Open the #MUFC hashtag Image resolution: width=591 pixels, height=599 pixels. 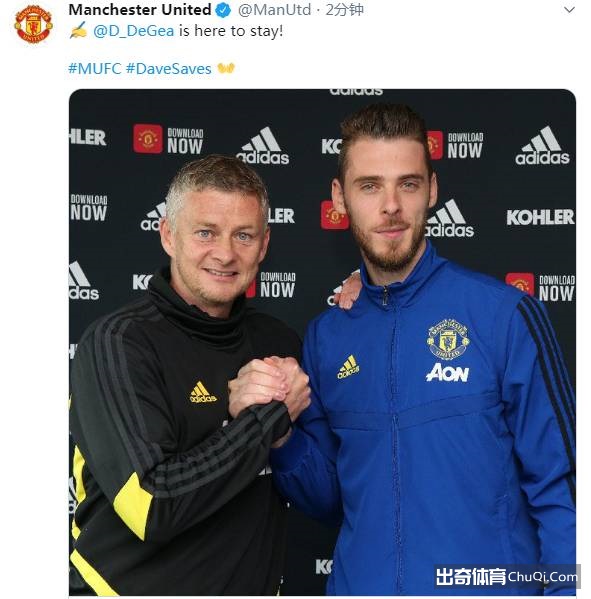(94, 69)
